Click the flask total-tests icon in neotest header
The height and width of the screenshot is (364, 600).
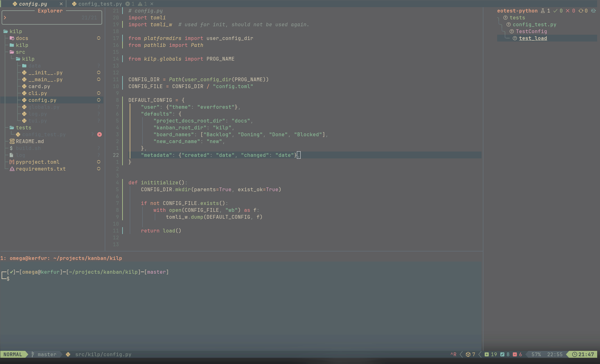coord(543,11)
